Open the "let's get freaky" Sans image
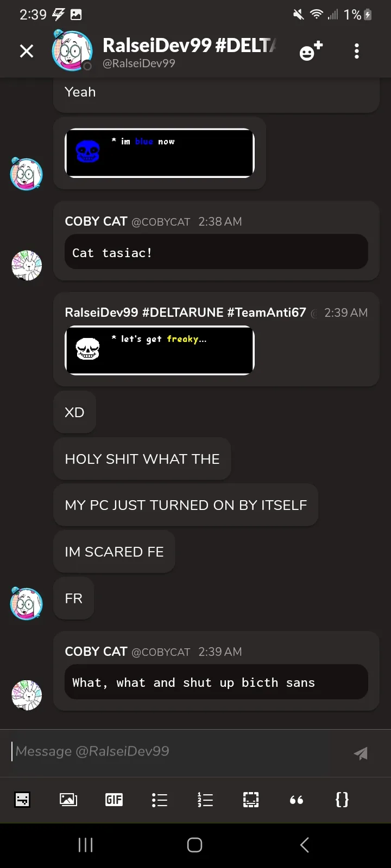The image size is (391, 868). [x=160, y=350]
